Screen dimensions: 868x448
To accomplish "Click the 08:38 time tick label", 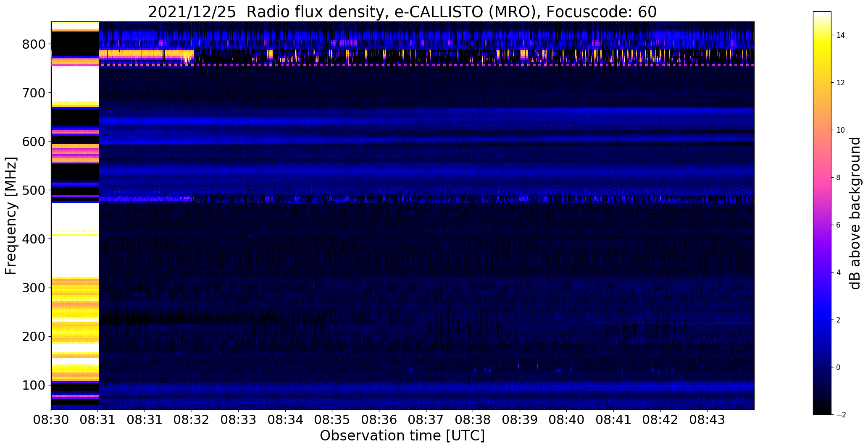I will 473,419.
